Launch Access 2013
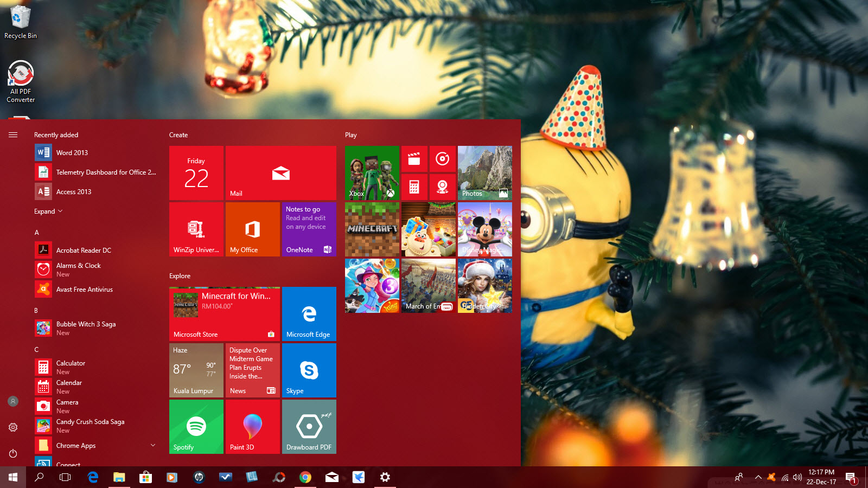868x488 pixels. point(95,192)
